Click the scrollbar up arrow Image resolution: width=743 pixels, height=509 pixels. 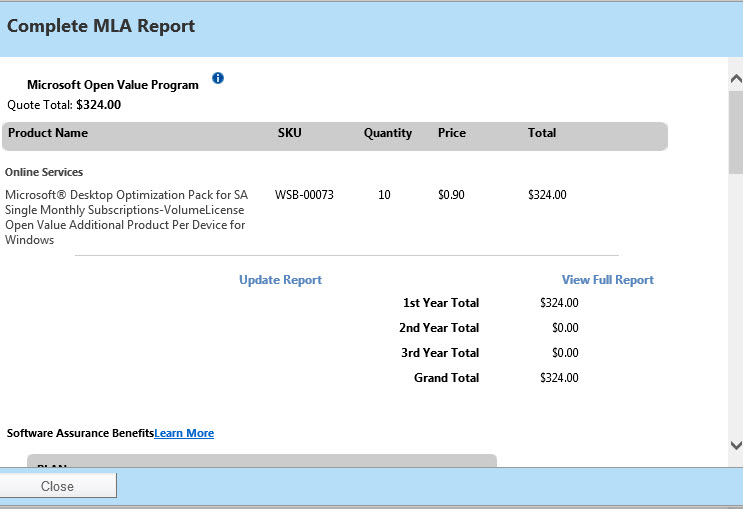[735, 78]
